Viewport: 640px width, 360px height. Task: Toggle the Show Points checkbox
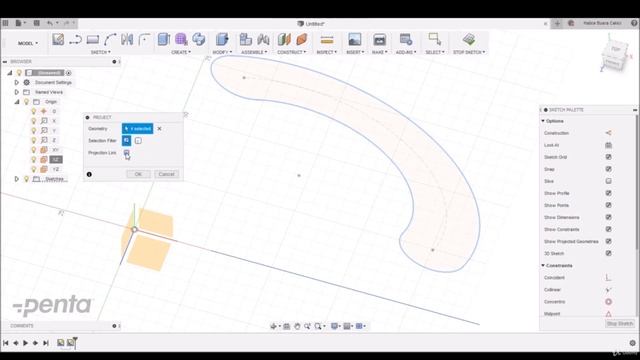(x=608, y=205)
